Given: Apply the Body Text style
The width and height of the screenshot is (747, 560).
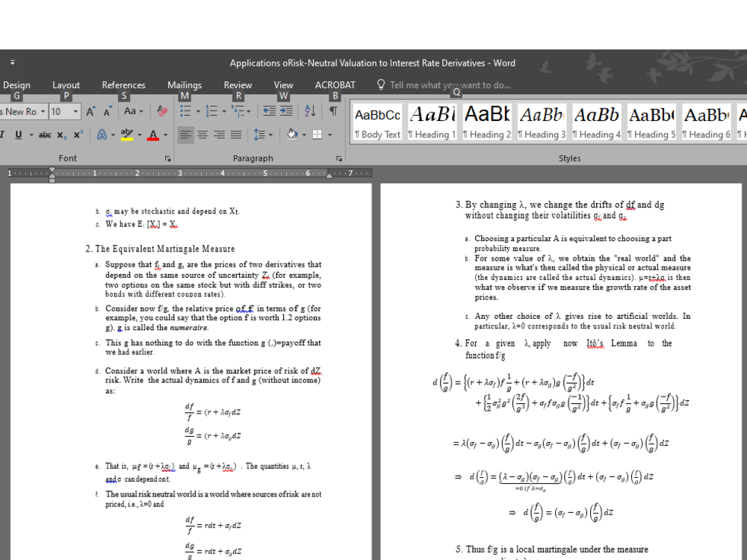Looking at the screenshot, I should click(x=378, y=122).
